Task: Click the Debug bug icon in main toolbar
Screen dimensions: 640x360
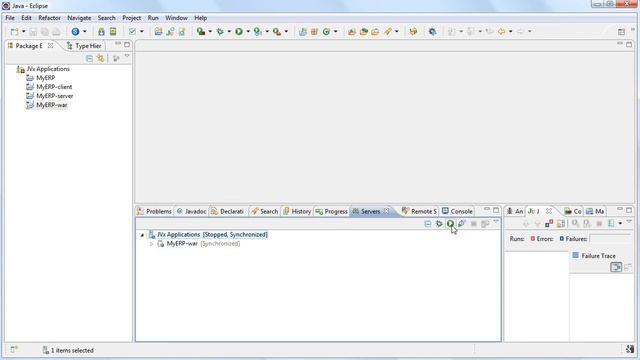Action: [220, 31]
